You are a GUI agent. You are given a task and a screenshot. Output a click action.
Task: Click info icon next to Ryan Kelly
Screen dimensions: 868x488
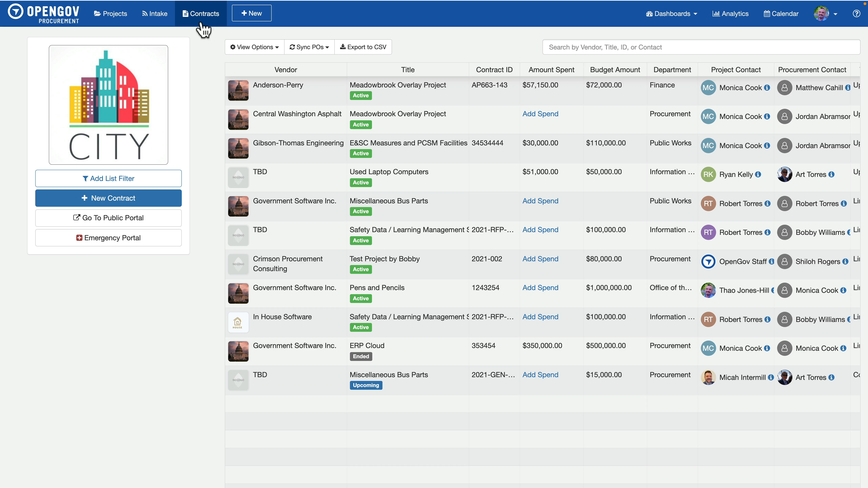(758, 175)
